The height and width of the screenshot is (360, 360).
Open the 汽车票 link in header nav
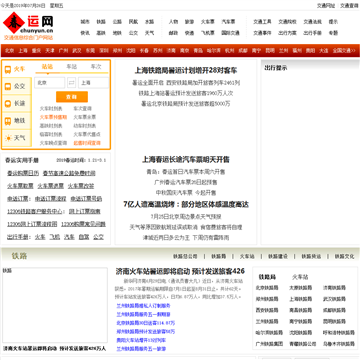[x=228, y=22]
